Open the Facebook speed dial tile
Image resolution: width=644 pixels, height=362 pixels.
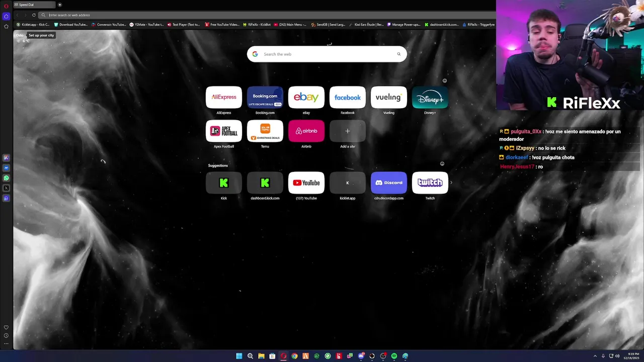pyautogui.click(x=348, y=97)
